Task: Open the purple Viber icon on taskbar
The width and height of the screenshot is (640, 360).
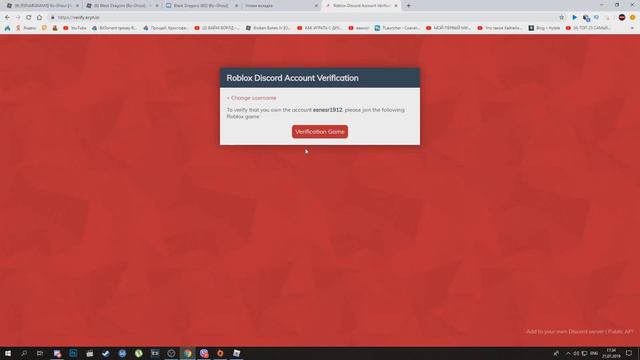Action: coord(204,353)
